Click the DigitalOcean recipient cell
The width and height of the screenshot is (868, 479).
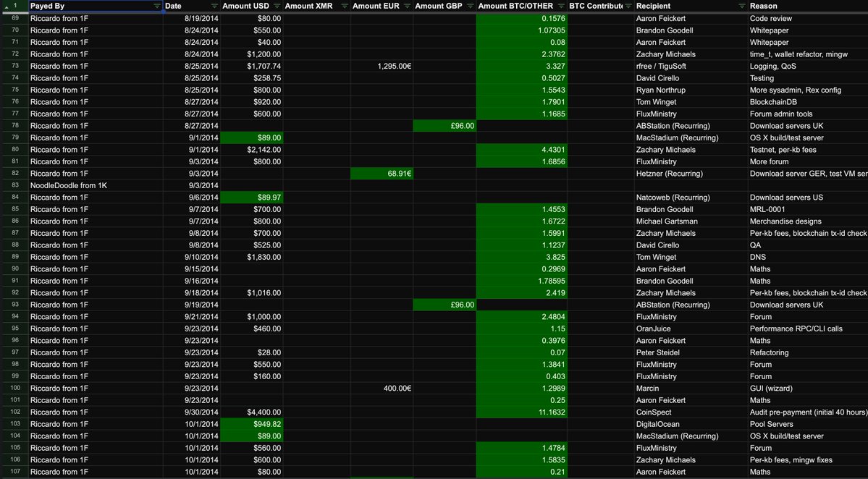click(691, 424)
